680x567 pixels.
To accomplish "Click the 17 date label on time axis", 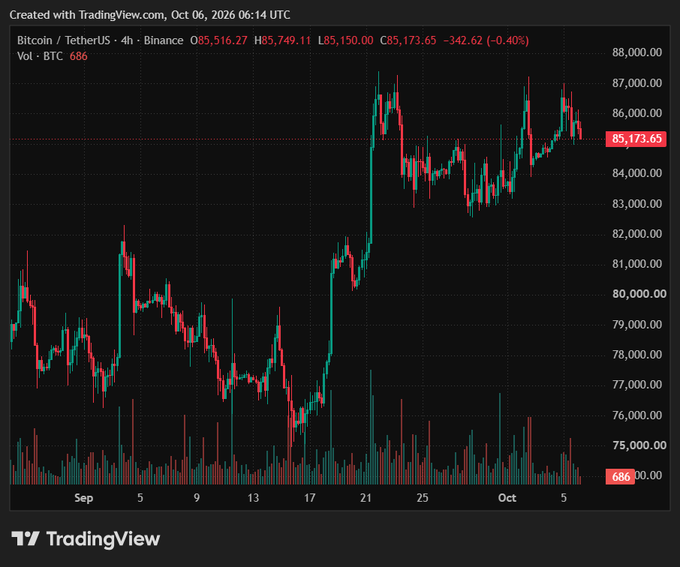I will (310, 498).
